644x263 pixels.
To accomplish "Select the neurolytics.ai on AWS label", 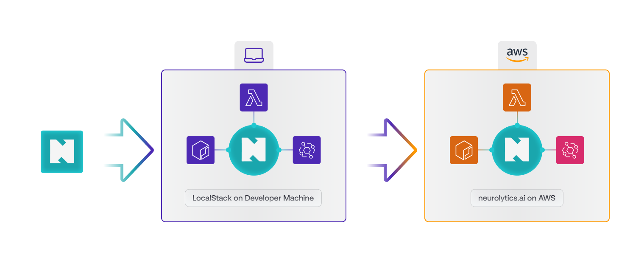I will click(x=517, y=198).
